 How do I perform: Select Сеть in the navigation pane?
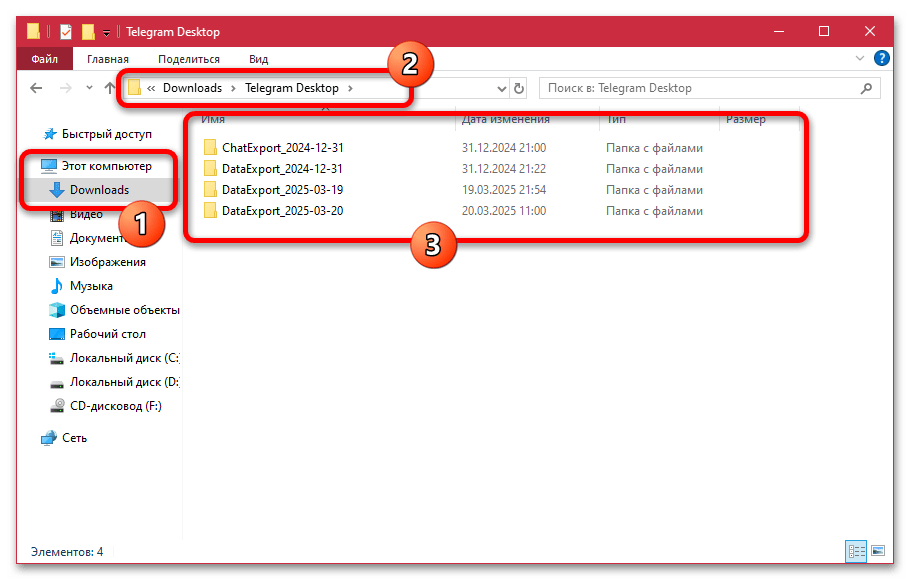pyautogui.click(x=74, y=438)
